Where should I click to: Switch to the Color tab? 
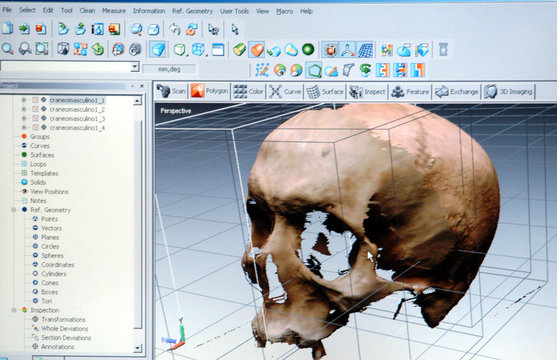[x=248, y=92]
